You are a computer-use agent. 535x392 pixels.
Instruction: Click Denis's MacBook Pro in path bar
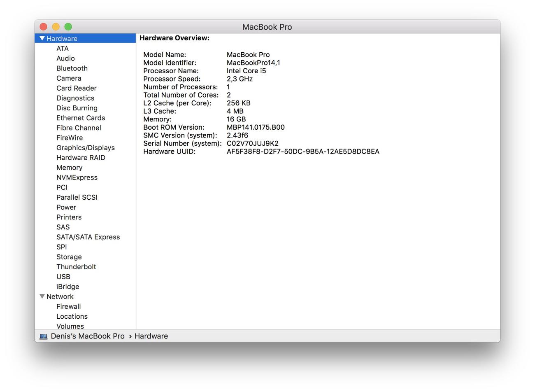tap(88, 336)
